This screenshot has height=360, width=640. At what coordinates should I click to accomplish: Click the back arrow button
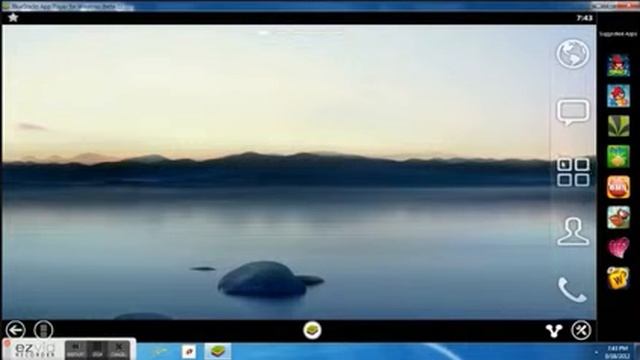(16, 330)
